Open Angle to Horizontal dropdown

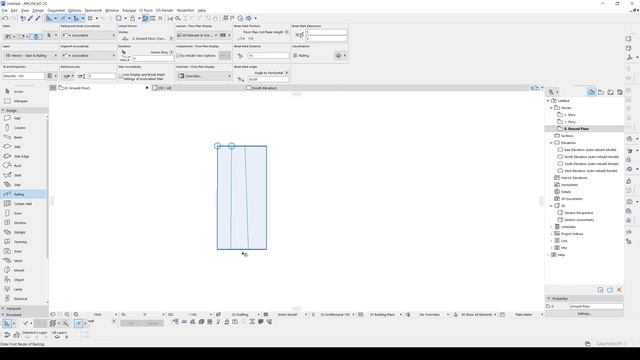[271, 73]
